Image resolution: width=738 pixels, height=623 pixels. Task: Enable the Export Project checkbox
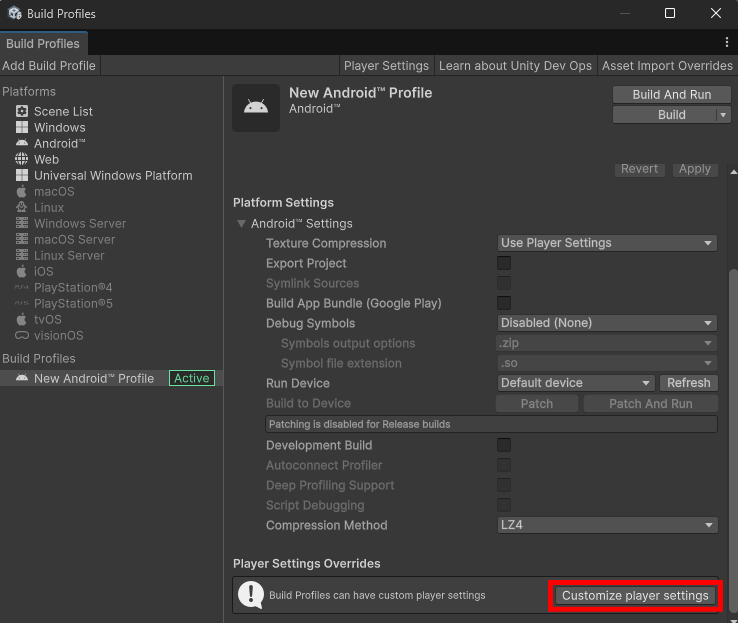click(x=504, y=263)
